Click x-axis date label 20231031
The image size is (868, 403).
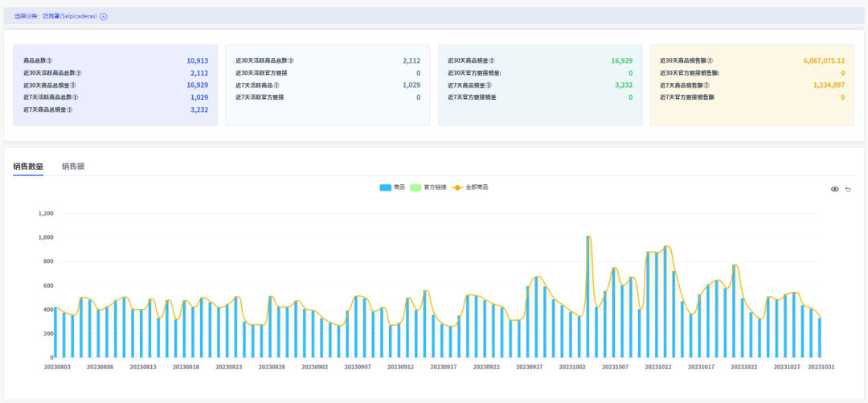[821, 367]
